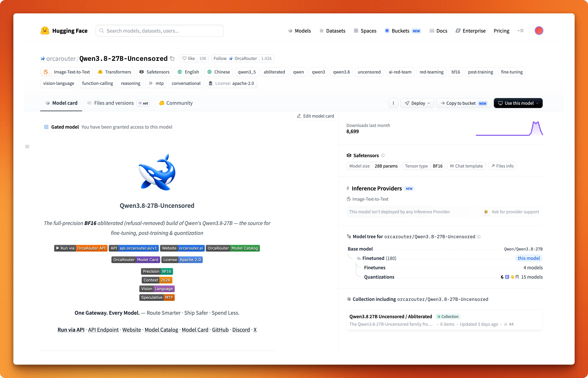Open the three-dot more options menu
This screenshot has height=378, width=588.
[x=393, y=103]
